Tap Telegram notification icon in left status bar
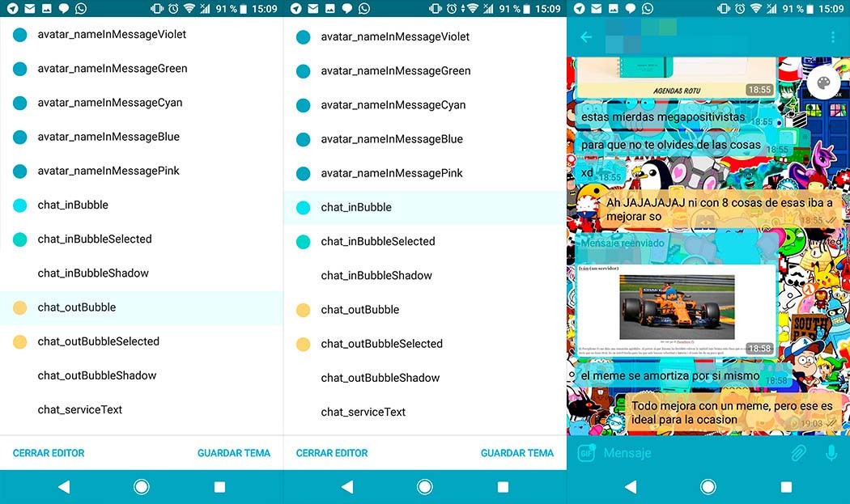Screen dimensions: 850x504 click(x=12, y=8)
